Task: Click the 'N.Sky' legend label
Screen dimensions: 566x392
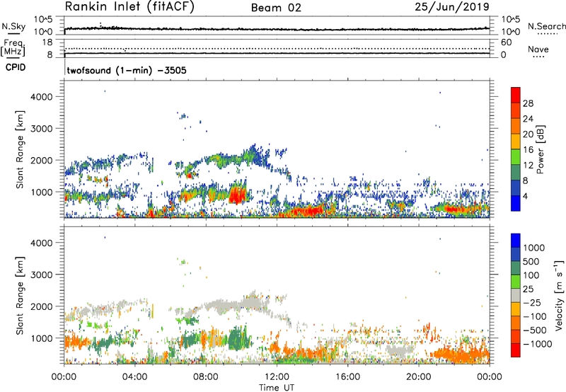Action: point(13,27)
